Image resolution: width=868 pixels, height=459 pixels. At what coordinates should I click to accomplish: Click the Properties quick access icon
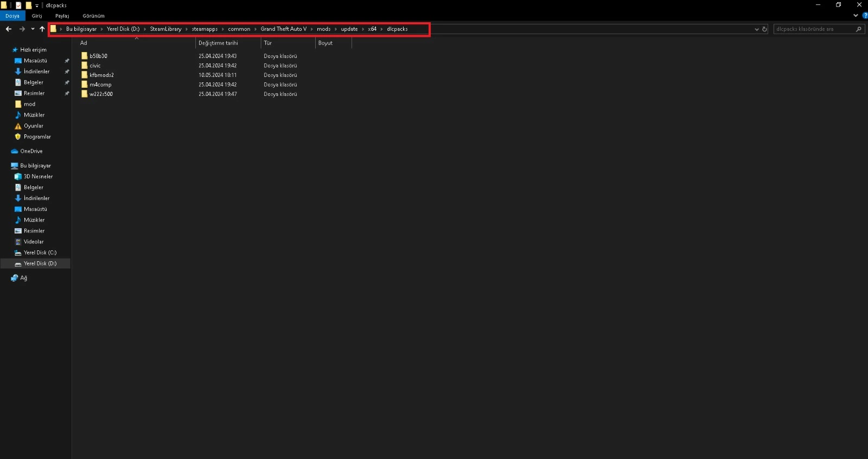coord(18,5)
